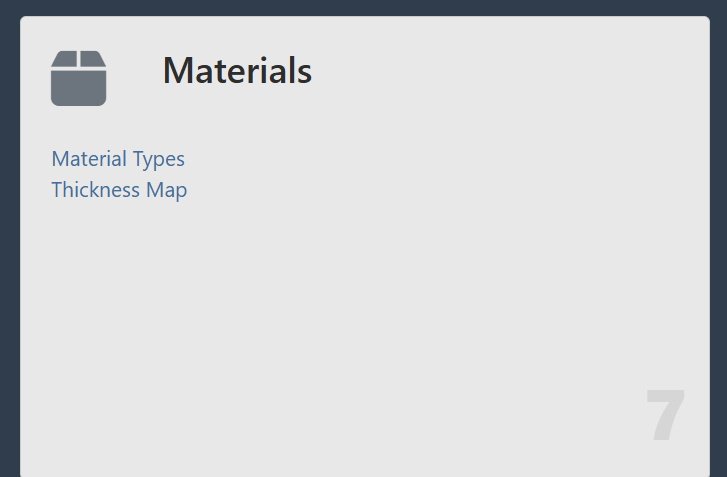Click the faded number 7 watermark
Image resolution: width=727 pixels, height=477 pixels.
point(665,416)
